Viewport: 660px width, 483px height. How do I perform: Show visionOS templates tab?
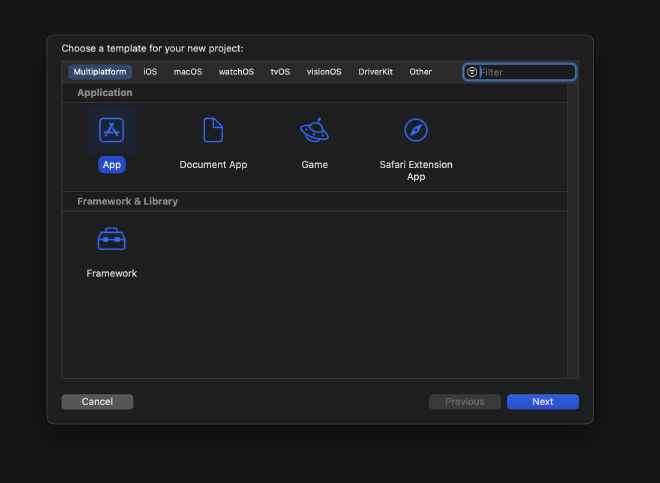coord(324,72)
